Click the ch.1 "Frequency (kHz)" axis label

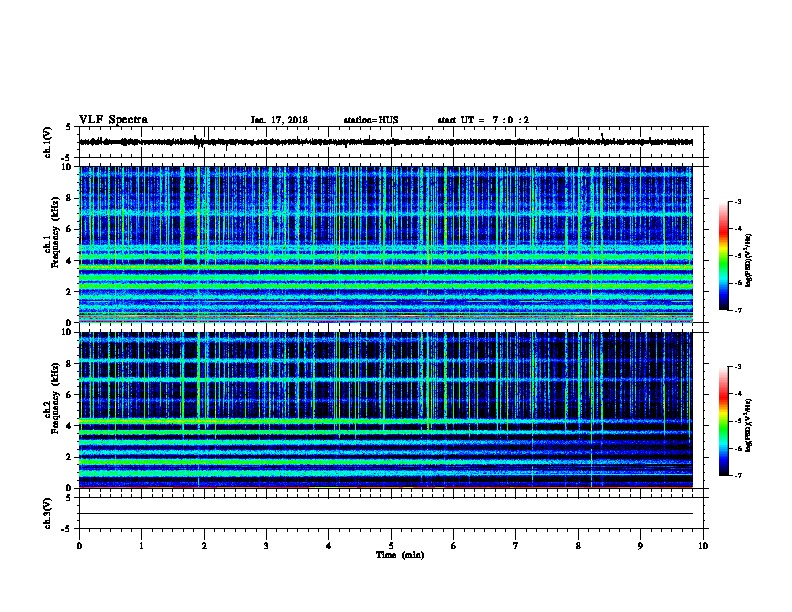pyautogui.click(x=55, y=233)
